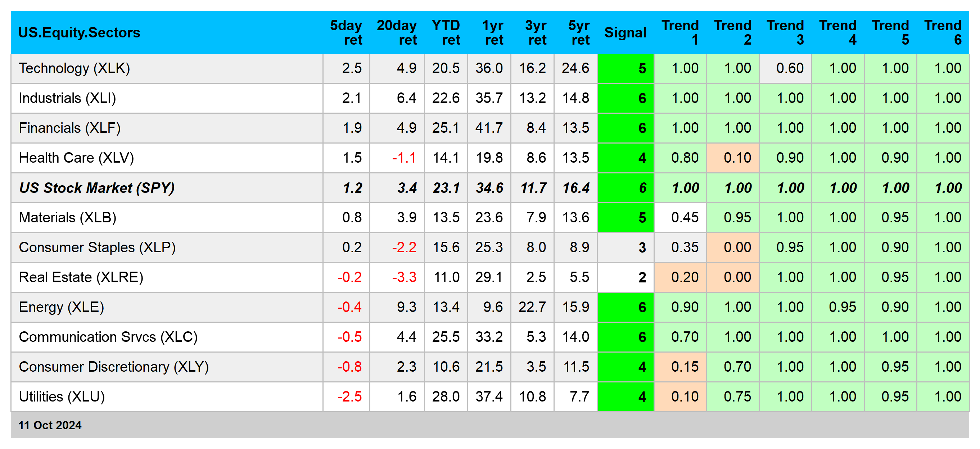Click Consumer Staples' Signal cell showing 3
This screenshot has width=980, height=449.
pos(626,248)
